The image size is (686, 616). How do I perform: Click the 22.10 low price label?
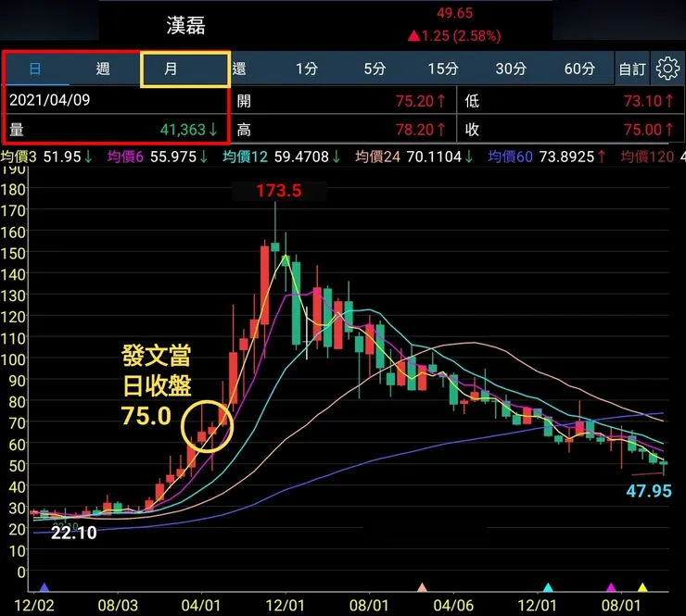click(x=73, y=533)
